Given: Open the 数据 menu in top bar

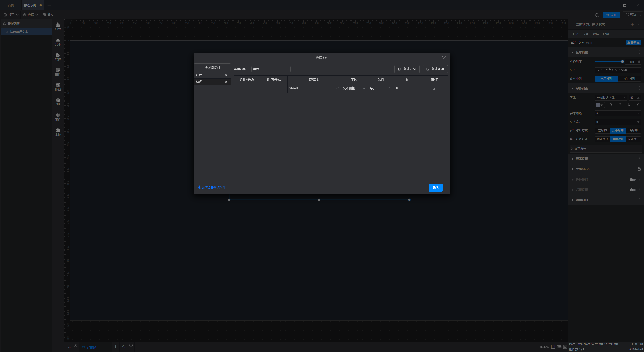Looking at the screenshot, I should 30,15.
